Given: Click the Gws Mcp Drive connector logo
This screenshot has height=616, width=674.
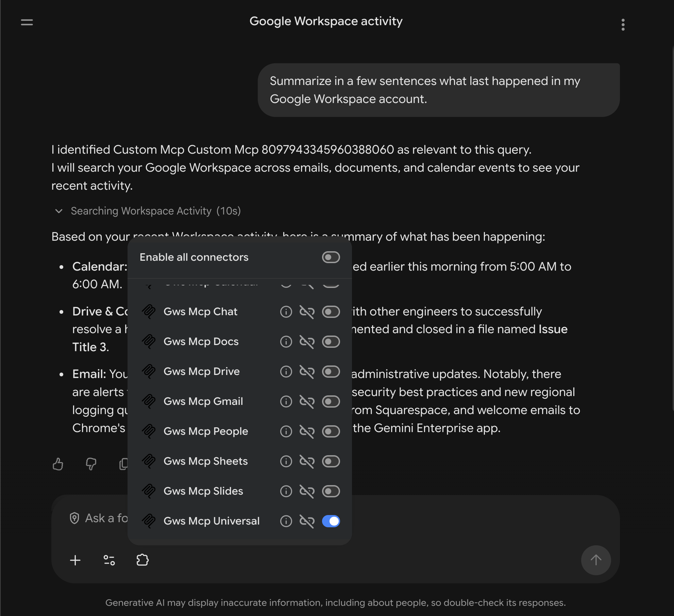Looking at the screenshot, I should [149, 372].
